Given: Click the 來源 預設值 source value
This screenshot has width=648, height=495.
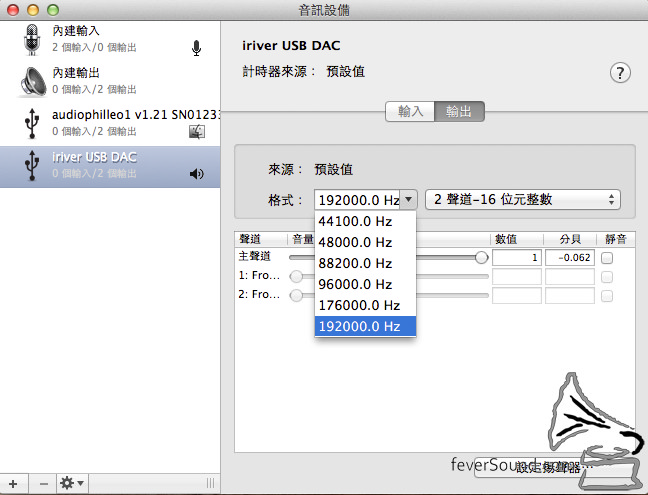Looking at the screenshot, I should [334, 169].
